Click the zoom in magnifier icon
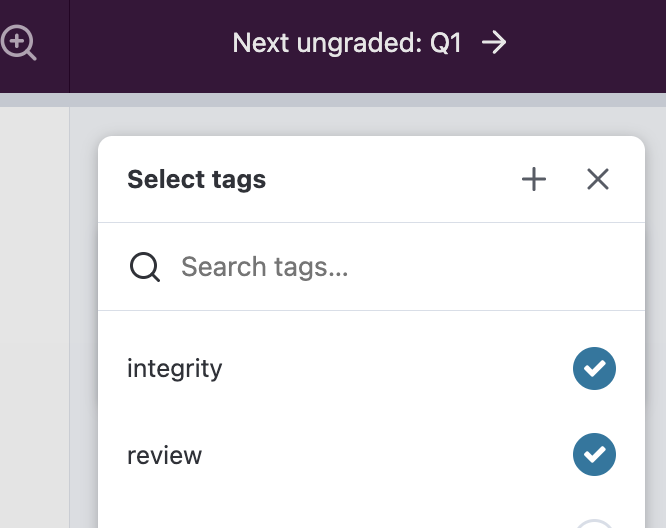The height and width of the screenshot is (528, 666). (17, 43)
